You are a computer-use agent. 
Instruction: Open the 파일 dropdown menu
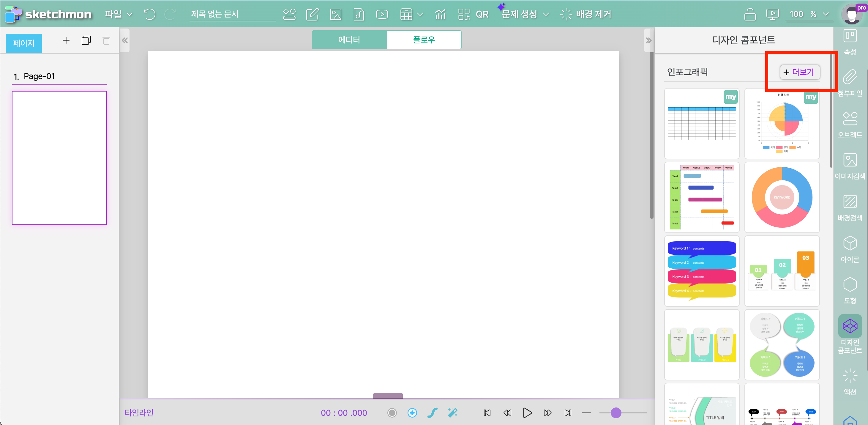coord(118,14)
